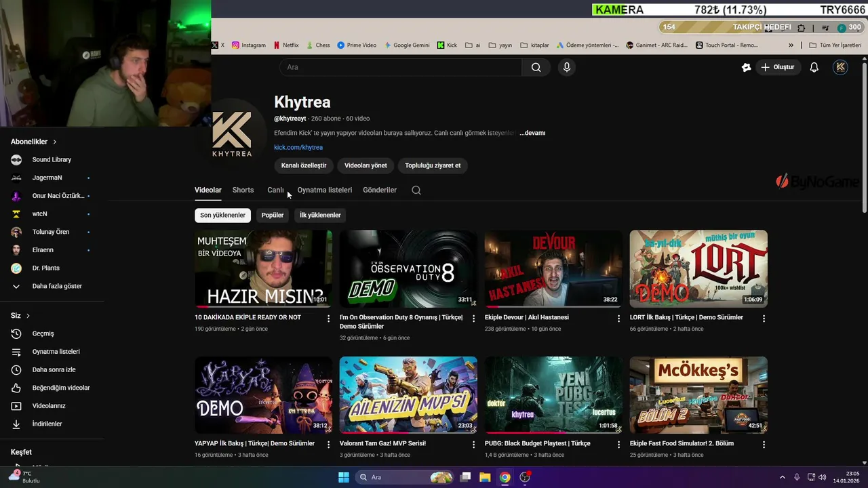This screenshot has height=488, width=868.
Task: Open options menu for Ekiple Fast Food Simulator video
Action: click(764, 445)
